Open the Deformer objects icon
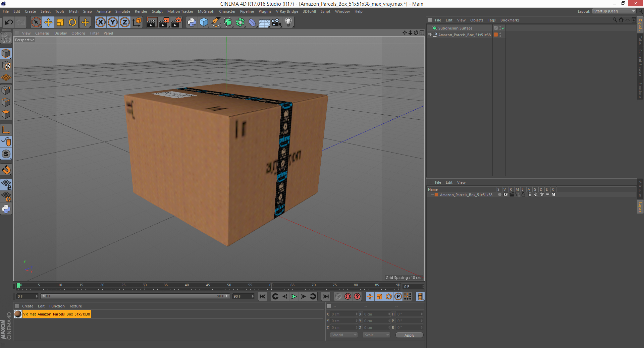 252,22
